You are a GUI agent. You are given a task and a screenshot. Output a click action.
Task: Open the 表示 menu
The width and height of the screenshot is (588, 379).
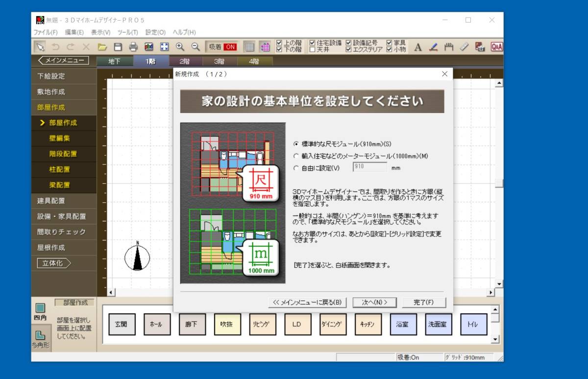pos(100,32)
